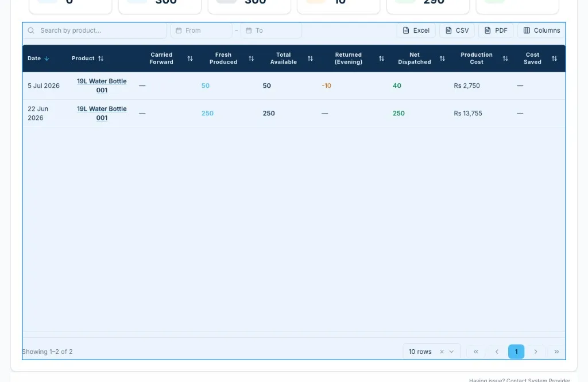Focus the Search by product field
Screen dimensions: 588x382
click(x=95, y=30)
